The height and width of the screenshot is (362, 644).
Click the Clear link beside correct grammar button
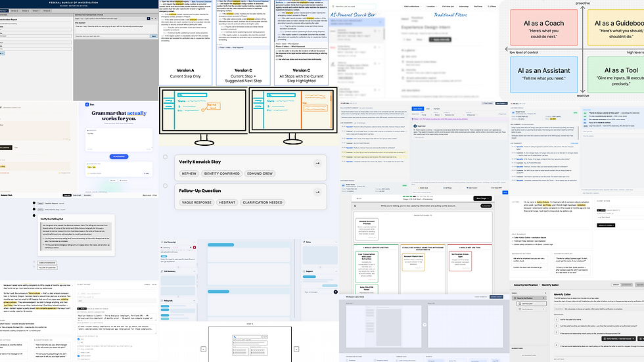(16, 147)
